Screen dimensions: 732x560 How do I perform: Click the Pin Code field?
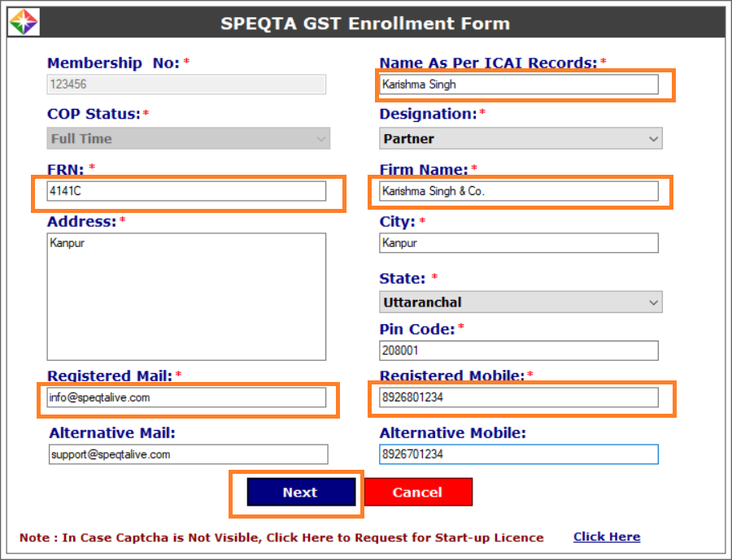pos(518,350)
